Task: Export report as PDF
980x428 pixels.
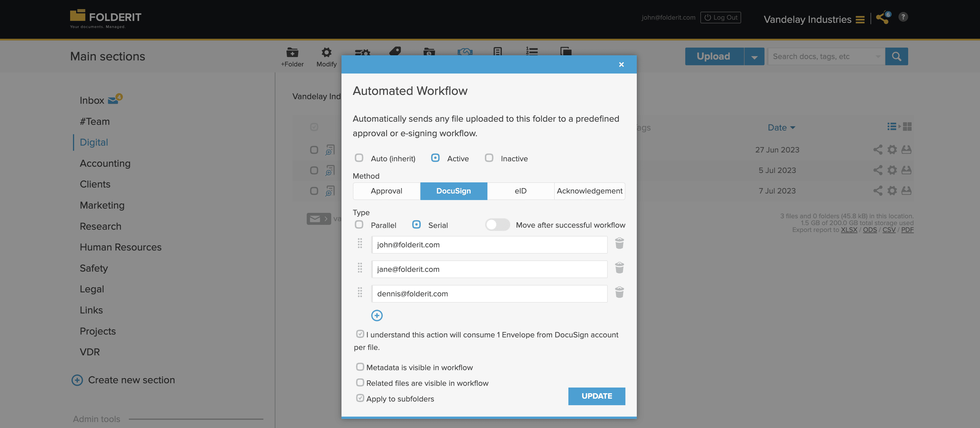Action: coord(907,230)
